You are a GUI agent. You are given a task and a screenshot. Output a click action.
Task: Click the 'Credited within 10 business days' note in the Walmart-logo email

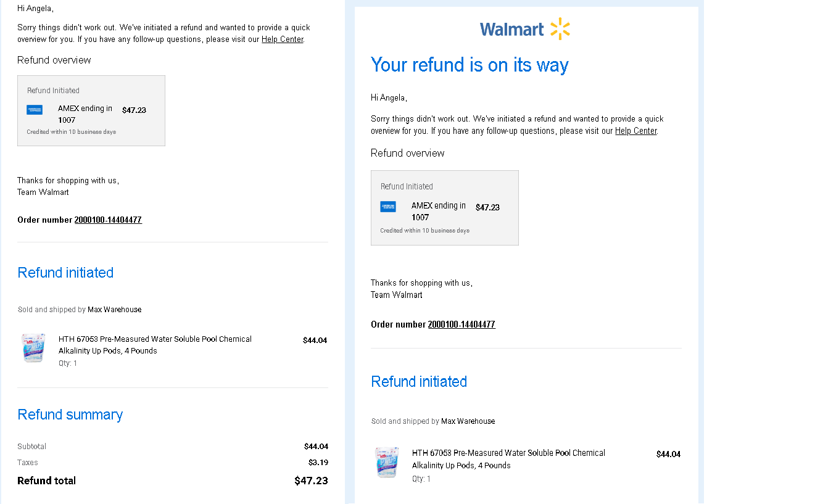[x=425, y=231]
